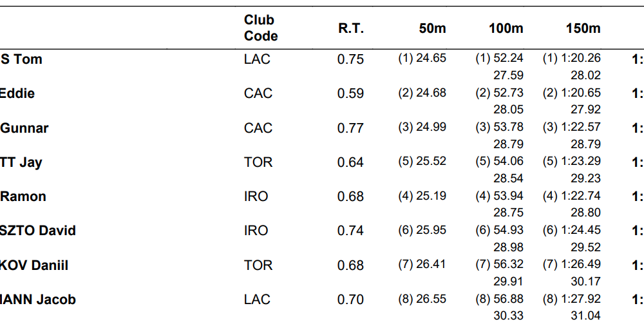Click the TOR club code in Jay's row
The image size is (644, 326).
pos(258,162)
